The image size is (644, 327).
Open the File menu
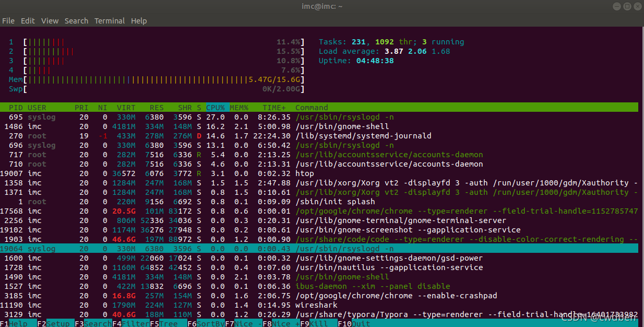(x=8, y=21)
